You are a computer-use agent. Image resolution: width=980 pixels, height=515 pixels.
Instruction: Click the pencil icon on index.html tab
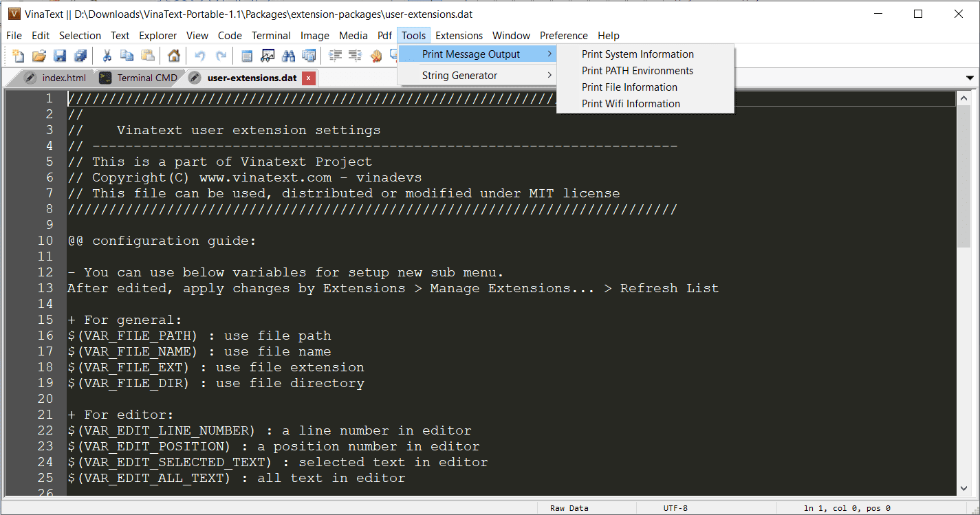tap(30, 78)
